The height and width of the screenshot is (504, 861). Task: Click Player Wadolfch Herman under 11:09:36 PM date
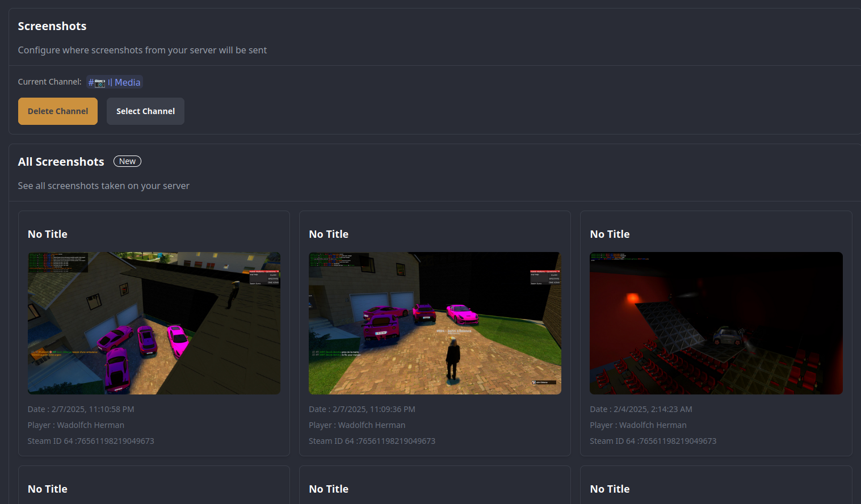tap(357, 425)
